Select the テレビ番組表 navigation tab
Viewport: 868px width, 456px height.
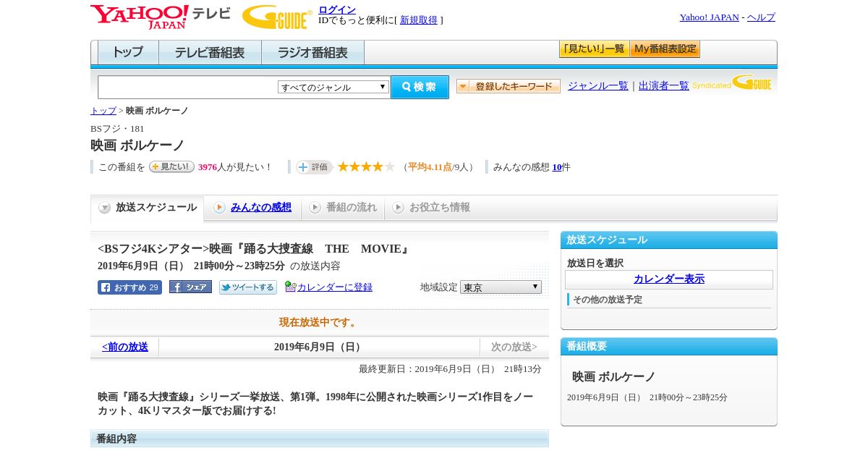click(x=210, y=53)
